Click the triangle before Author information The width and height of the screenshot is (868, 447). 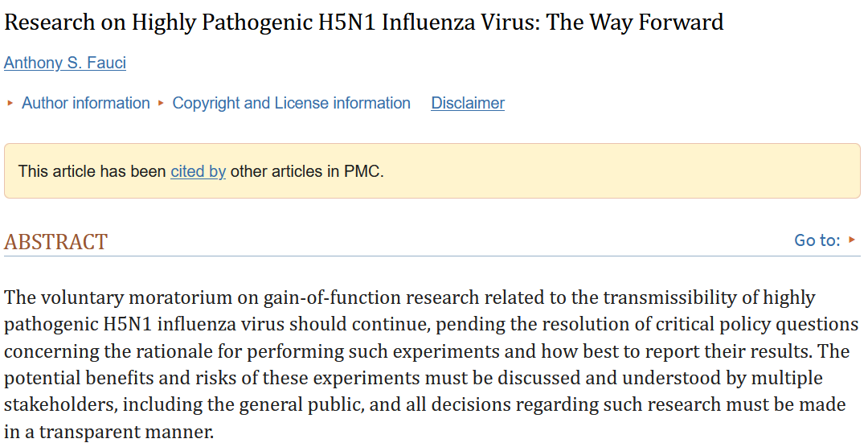tap(10, 103)
